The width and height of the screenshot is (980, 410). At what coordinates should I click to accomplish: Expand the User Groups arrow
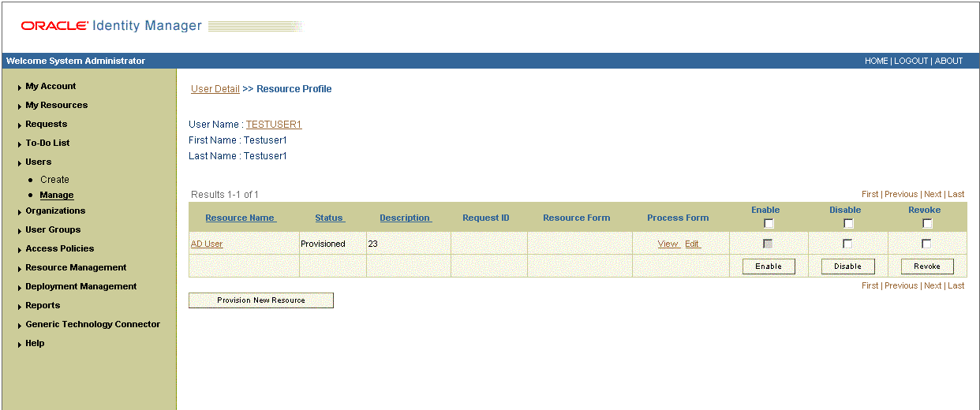pyautogui.click(x=19, y=231)
